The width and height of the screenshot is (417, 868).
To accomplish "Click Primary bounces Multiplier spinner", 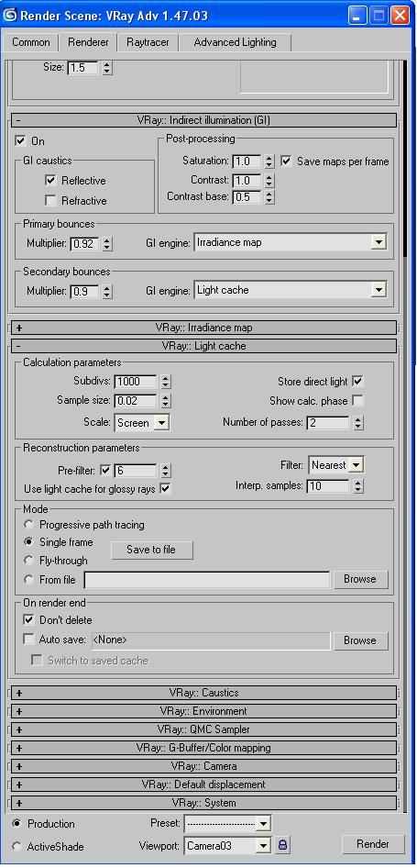I will [106, 243].
